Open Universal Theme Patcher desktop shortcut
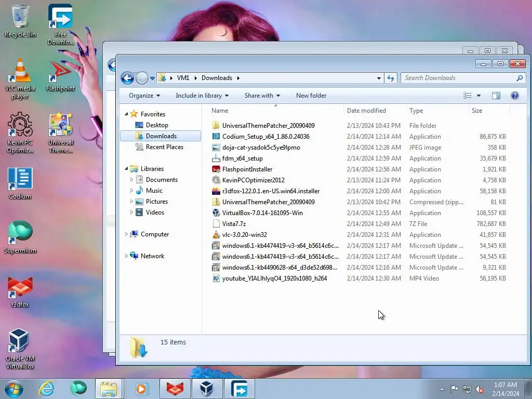This screenshot has width=532, height=399. tap(60, 132)
